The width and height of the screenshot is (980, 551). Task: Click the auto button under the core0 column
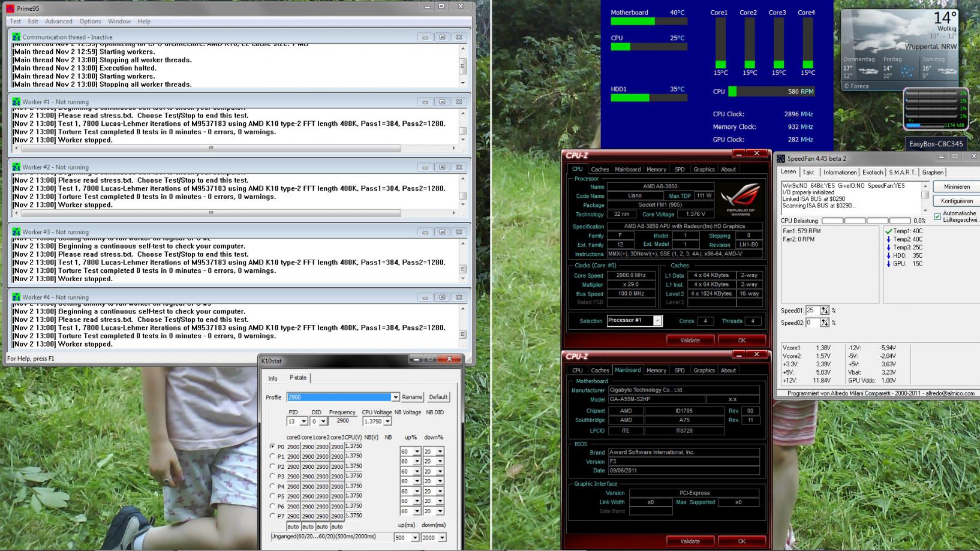coord(293,526)
